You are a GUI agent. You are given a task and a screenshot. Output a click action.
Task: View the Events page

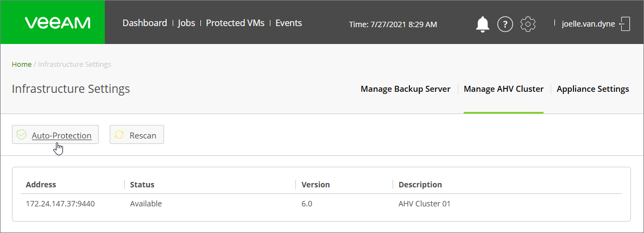[x=288, y=23]
